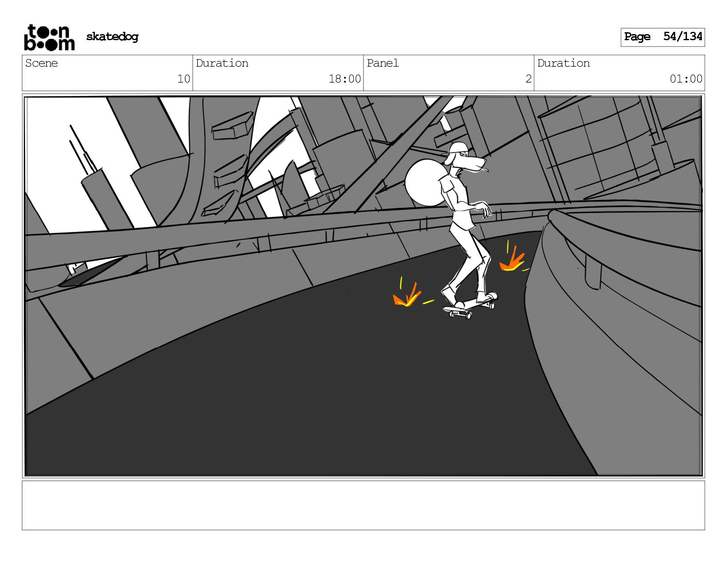Click the scene duration value '18:00'
Image resolution: width=728 pixels, height=563 pixels.
pos(345,79)
